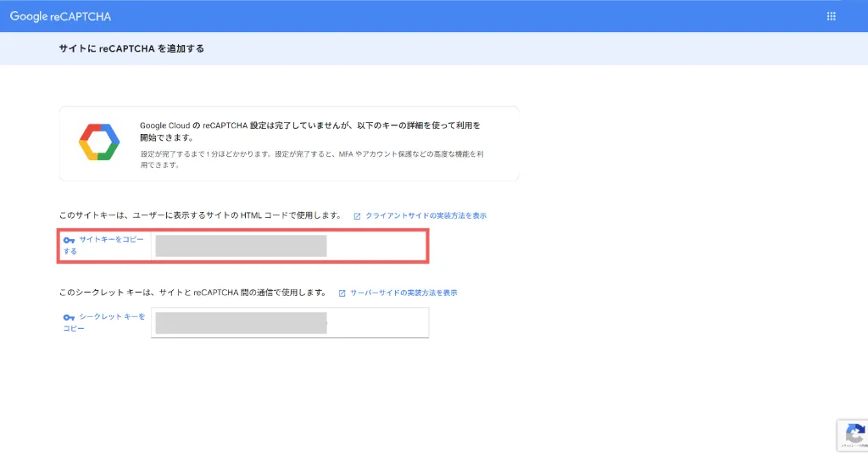
Task: Click the site key HTML code description
Action: tap(200, 216)
